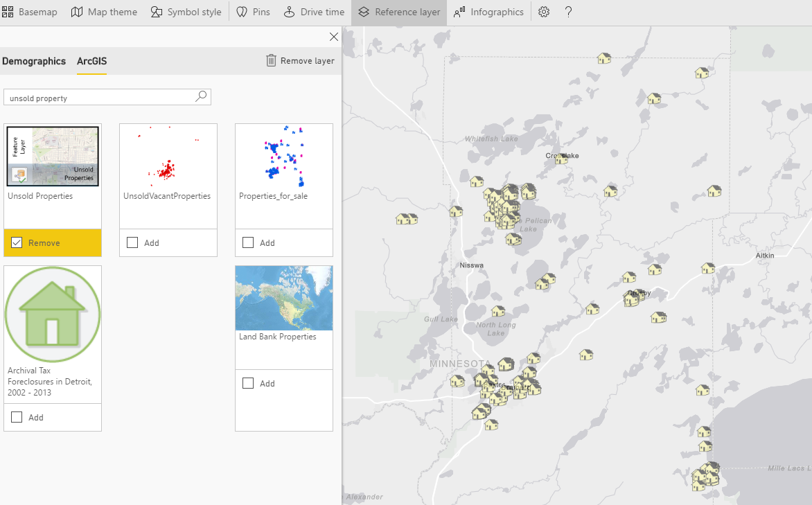The image size is (812, 505).
Task: Click the UnsoldVacantProperties layer title
Action: 167,196
